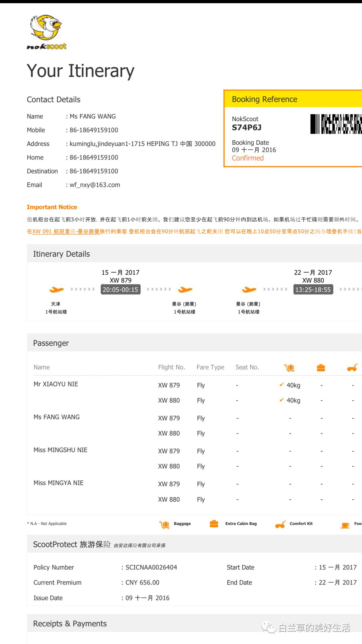This screenshot has width=362, height=644.
Task: Click the booking reference barcode
Action: click(x=336, y=124)
